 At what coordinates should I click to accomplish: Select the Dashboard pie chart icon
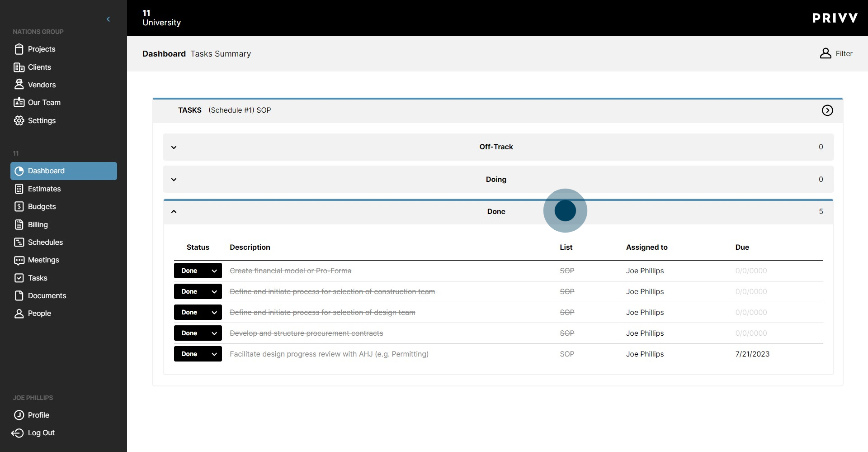click(x=19, y=171)
